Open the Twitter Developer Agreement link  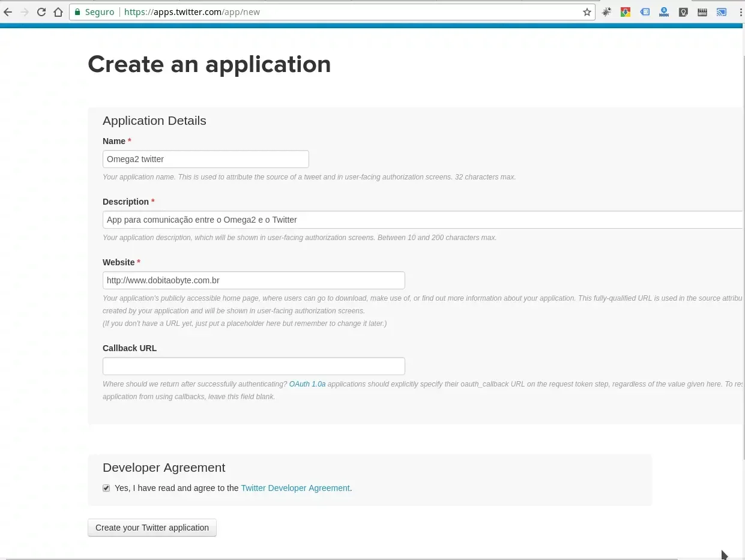point(295,488)
